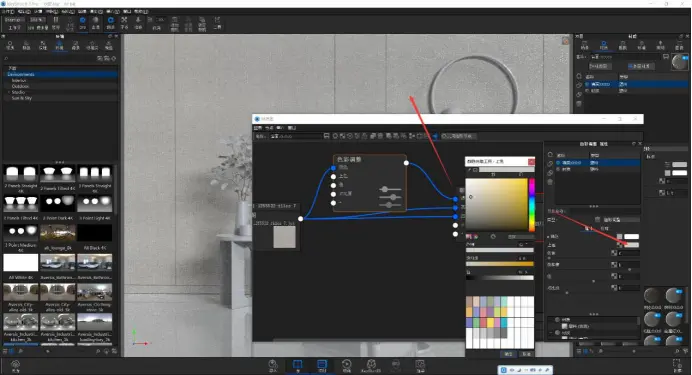Viewport: 692px width, 375px height.
Task: Toggle the first input socket of color adjust node
Action: 333,168
